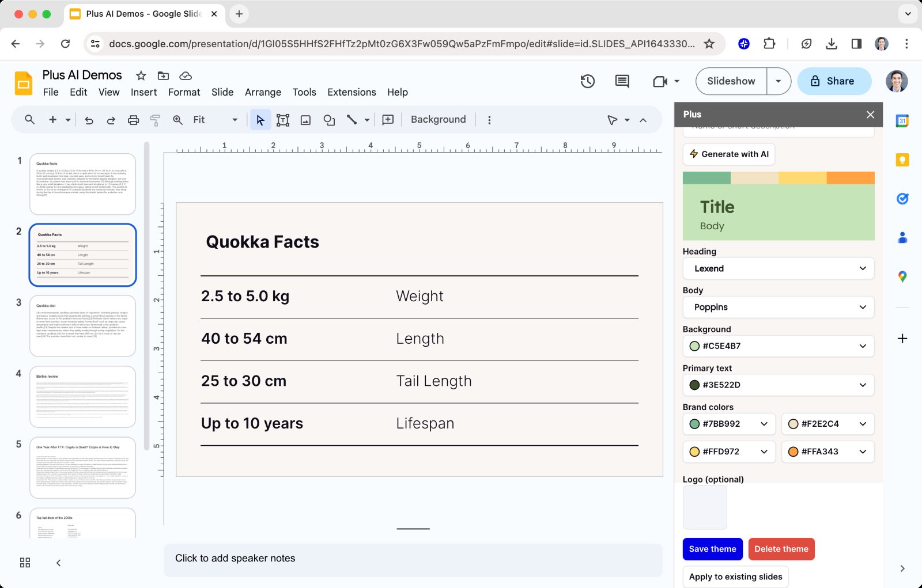The height and width of the screenshot is (588, 922).
Task: Click Generate with AI button
Action: (729, 154)
